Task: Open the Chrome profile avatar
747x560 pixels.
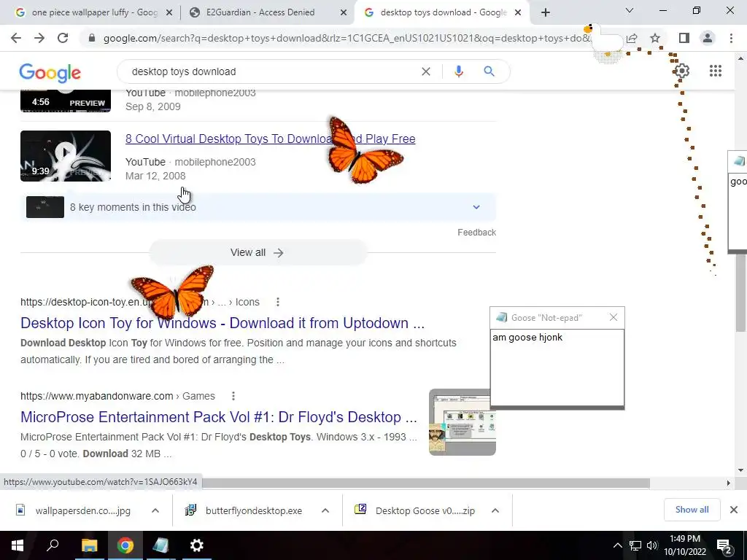Action: (708, 38)
